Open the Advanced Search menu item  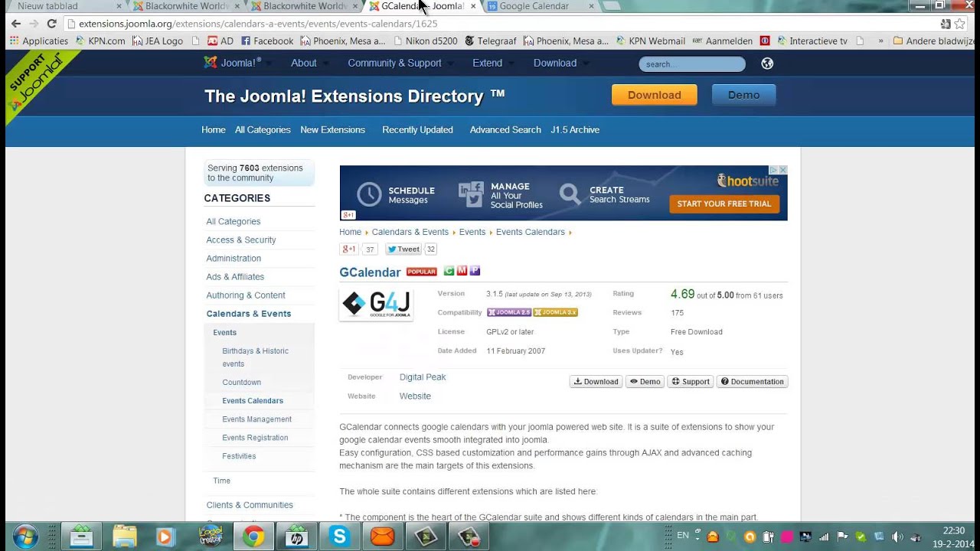coord(505,129)
